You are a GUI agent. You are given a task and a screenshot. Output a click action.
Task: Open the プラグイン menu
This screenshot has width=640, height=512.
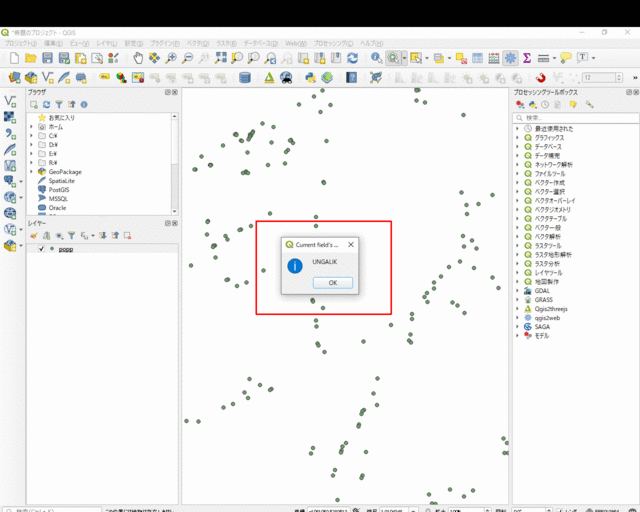tap(164, 43)
